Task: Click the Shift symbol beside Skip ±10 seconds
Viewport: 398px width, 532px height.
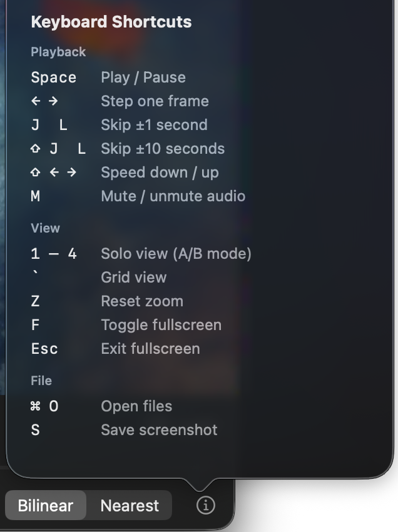Action: [36, 148]
